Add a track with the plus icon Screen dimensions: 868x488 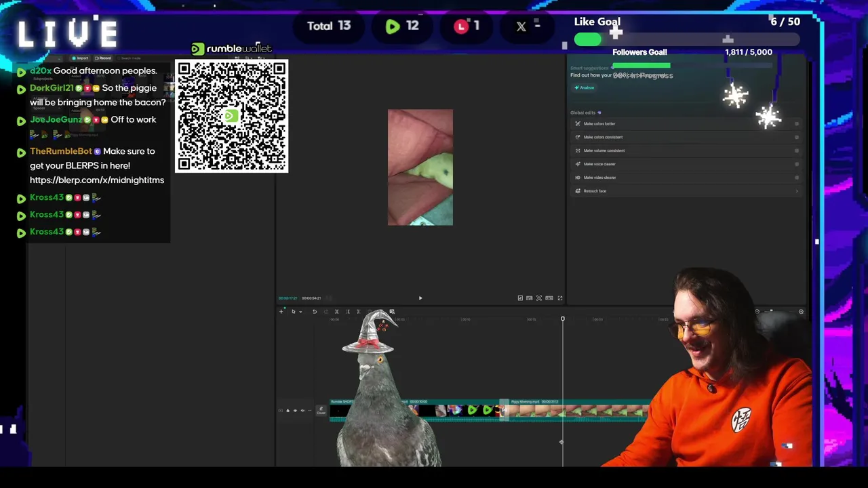[x=281, y=312]
